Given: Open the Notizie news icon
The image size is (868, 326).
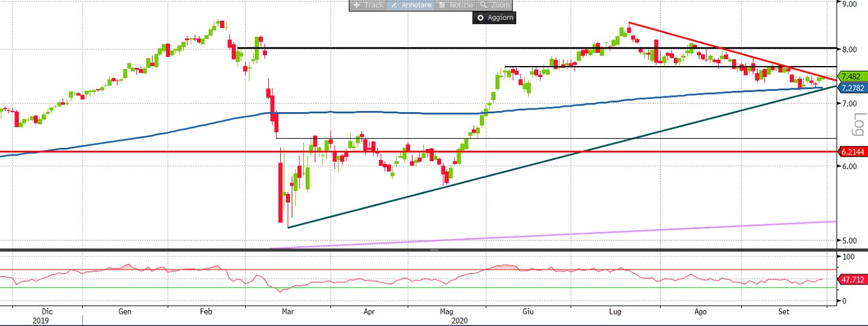Looking at the screenshot, I should (x=442, y=5).
